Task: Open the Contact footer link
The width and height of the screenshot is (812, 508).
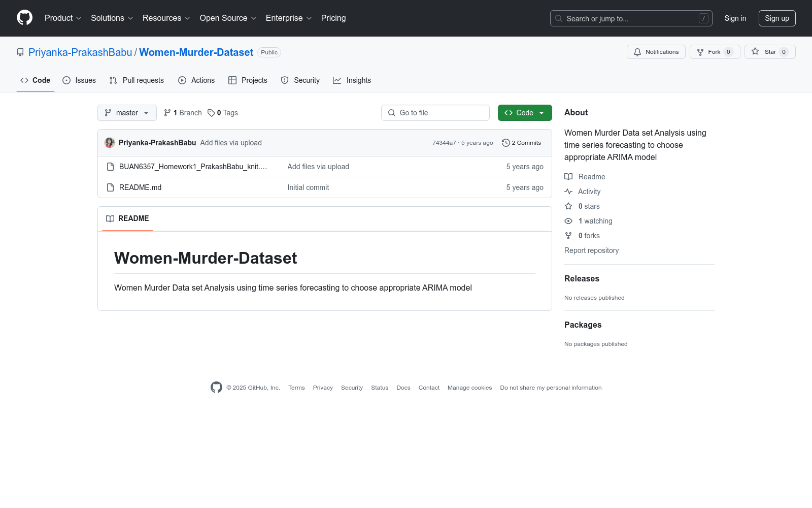Action: click(x=429, y=388)
